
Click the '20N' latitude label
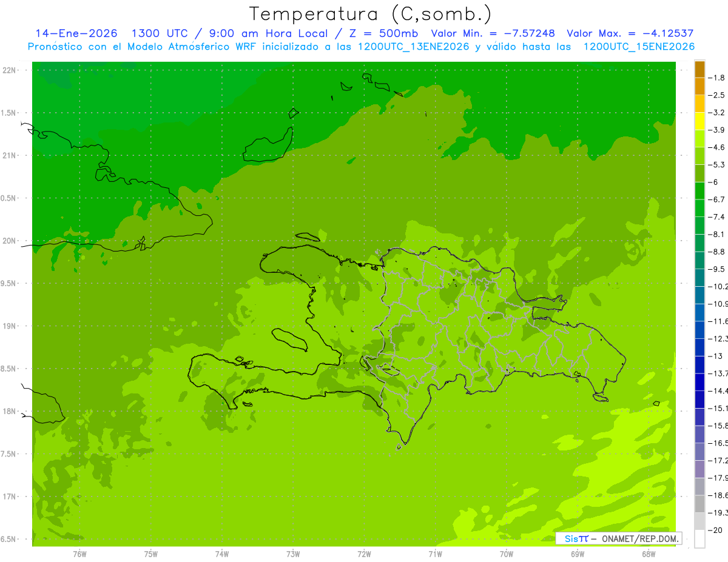tap(10, 241)
